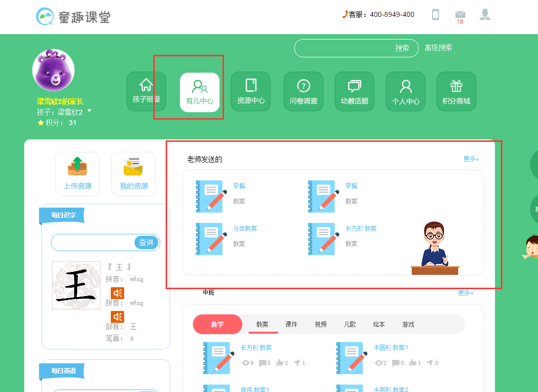
Task: Click the 梁雪欣2的家长 username
Action: [60, 101]
